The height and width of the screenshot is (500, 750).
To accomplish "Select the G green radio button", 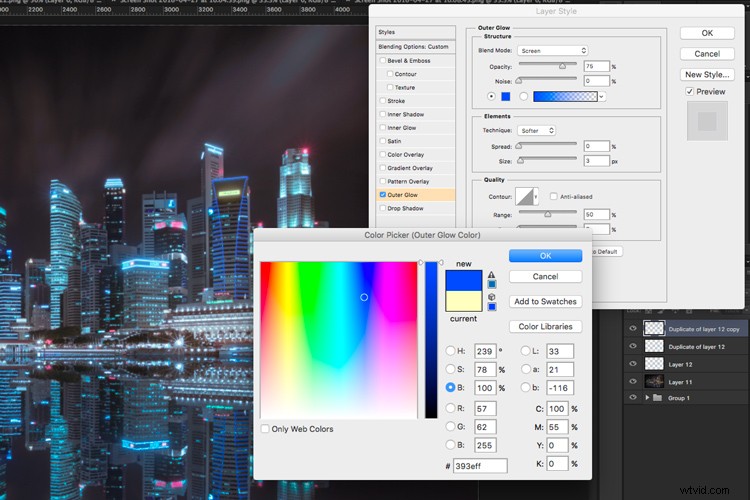I will pos(450,426).
